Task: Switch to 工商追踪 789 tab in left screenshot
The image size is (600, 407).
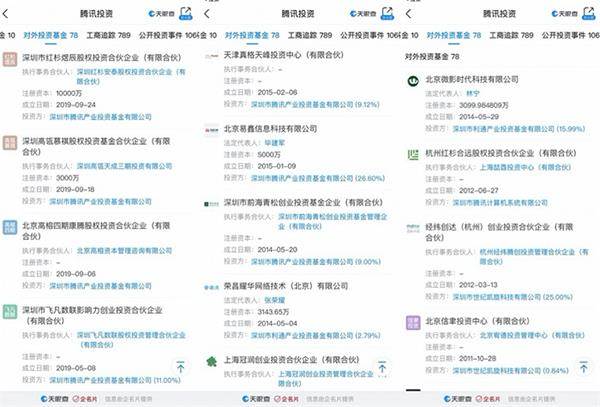Action: click(x=108, y=35)
